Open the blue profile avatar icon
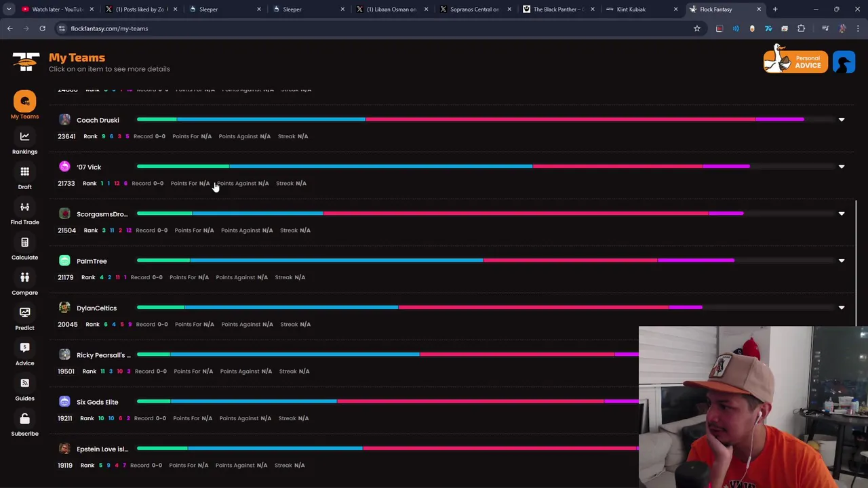Image resolution: width=868 pixels, height=488 pixels. (x=844, y=62)
